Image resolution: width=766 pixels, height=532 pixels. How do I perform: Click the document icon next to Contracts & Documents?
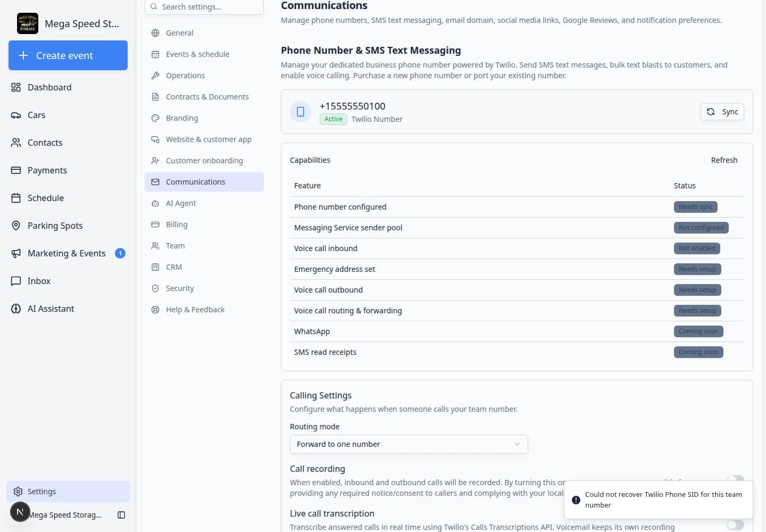click(x=155, y=97)
